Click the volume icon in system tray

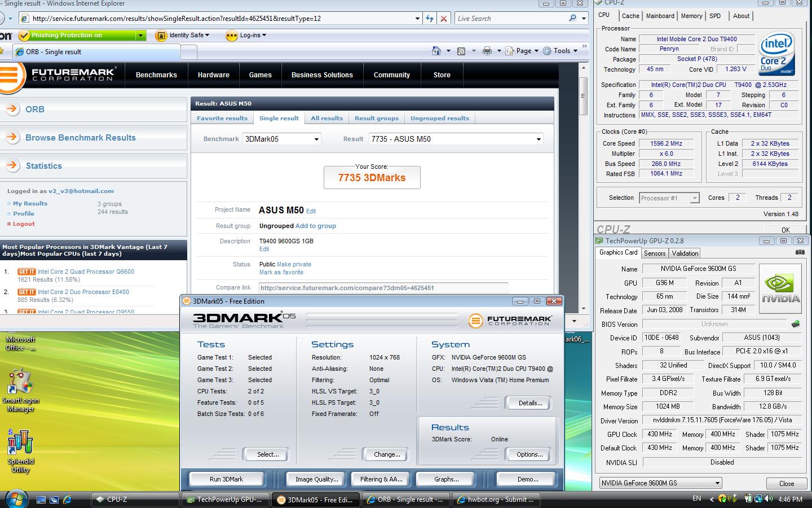click(769, 499)
